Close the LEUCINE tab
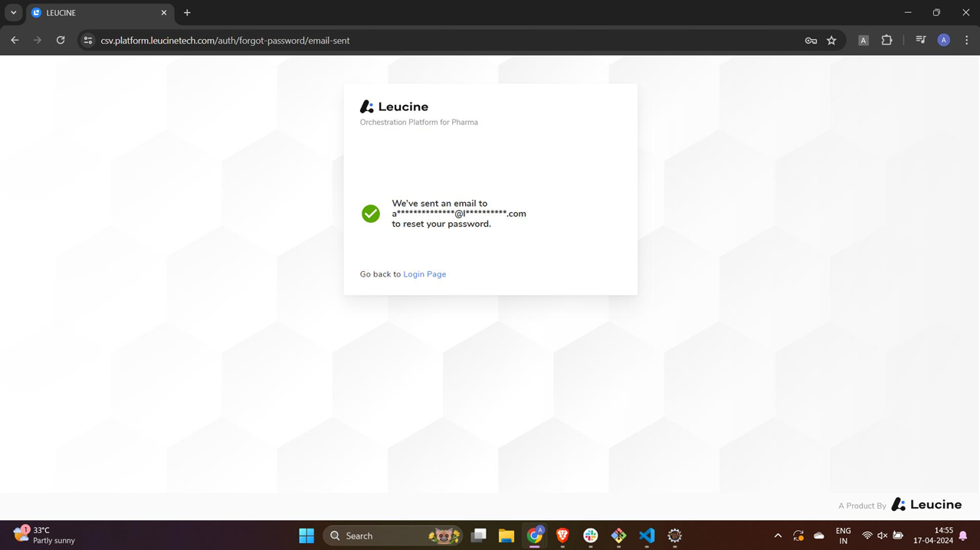This screenshot has width=980, height=550. point(164,13)
